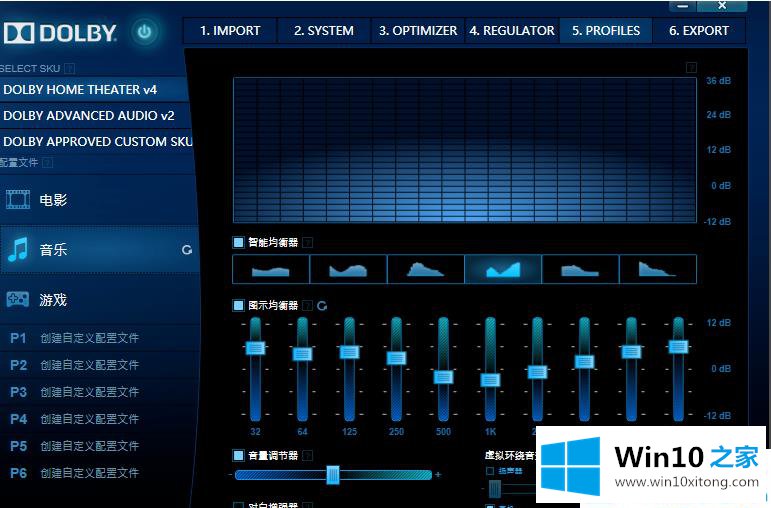Click the 500 Hz equalizer slider handle
Image resolution: width=771 pixels, height=508 pixels.
coord(444,377)
